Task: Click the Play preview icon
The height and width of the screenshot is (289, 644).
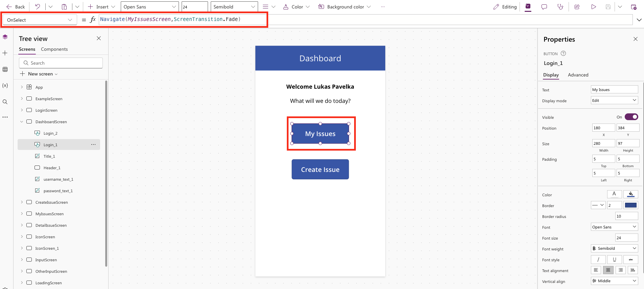Action: (594, 7)
